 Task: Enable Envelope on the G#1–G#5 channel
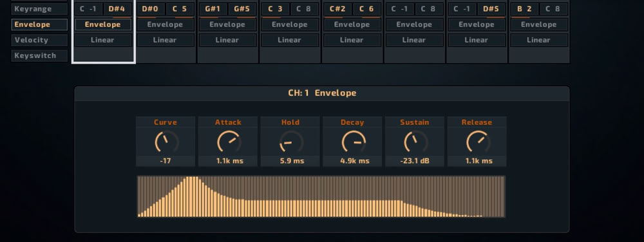pos(227,24)
